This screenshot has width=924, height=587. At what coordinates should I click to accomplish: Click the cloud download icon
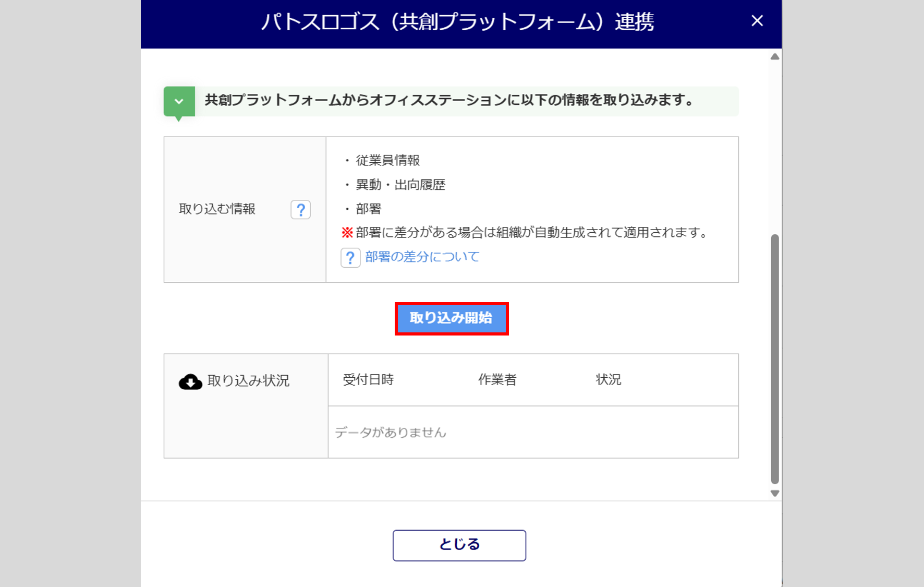point(190,382)
